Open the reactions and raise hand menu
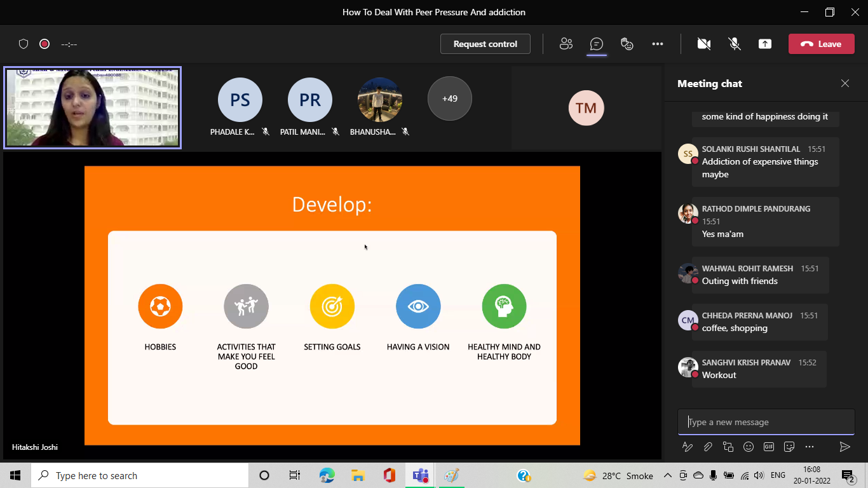Viewport: 868px width, 488px height. 627,44
